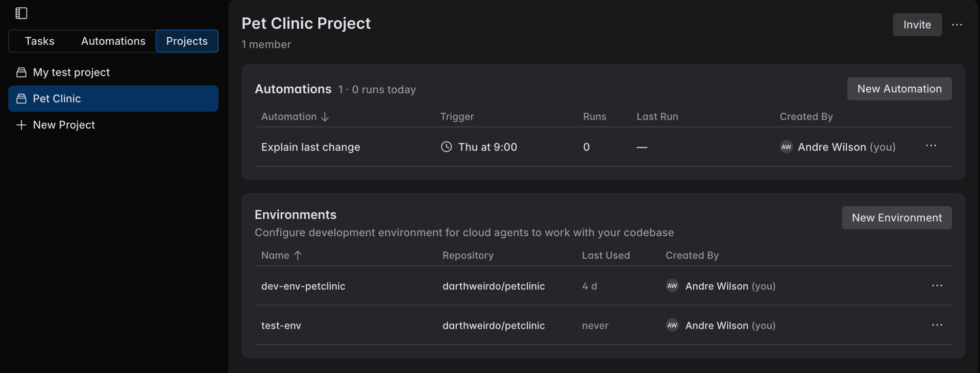Image resolution: width=980 pixels, height=373 pixels.
Task: Click the AW avatar in dev-env-petclinic row
Action: coord(672,286)
